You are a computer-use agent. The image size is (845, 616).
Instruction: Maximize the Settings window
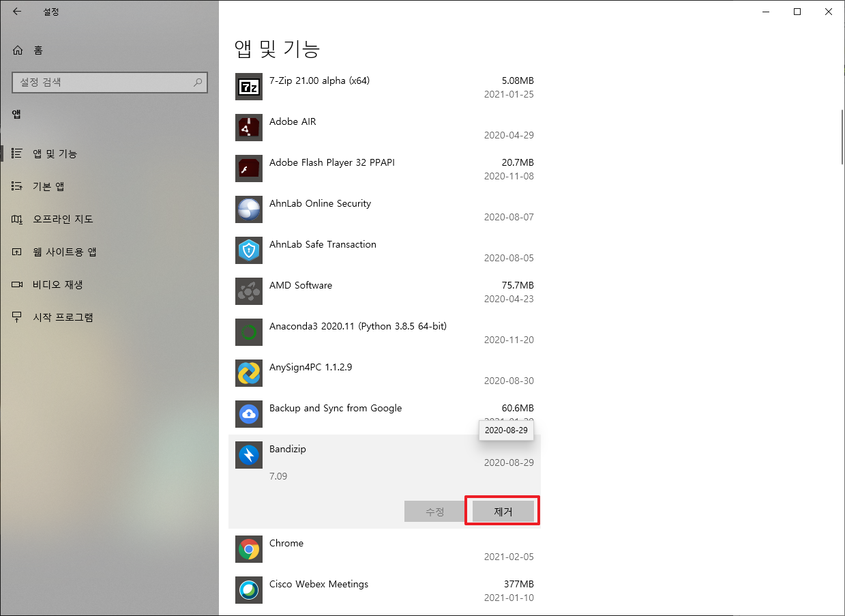[797, 12]
